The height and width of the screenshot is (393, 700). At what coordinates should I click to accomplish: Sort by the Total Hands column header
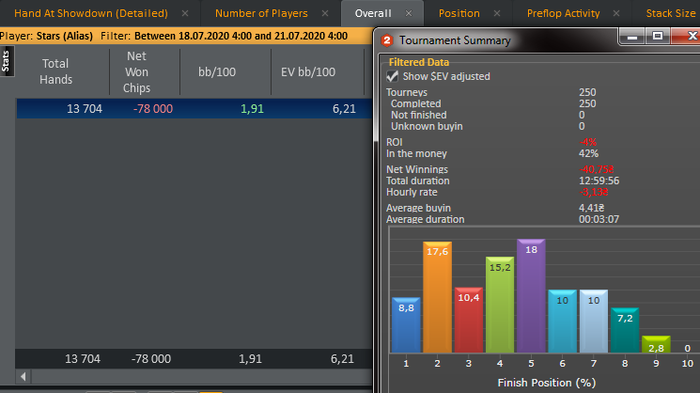pos(56,71)
